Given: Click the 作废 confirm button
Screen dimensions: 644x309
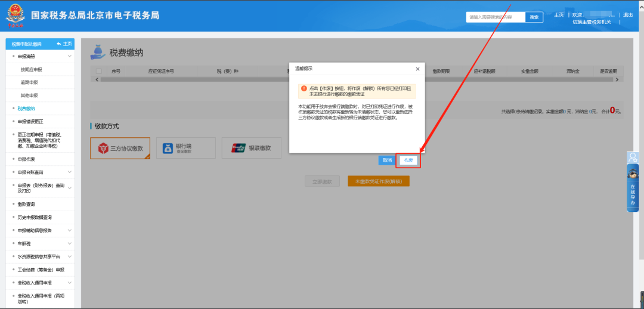Looking at the screenshot, I should [408, 160].
